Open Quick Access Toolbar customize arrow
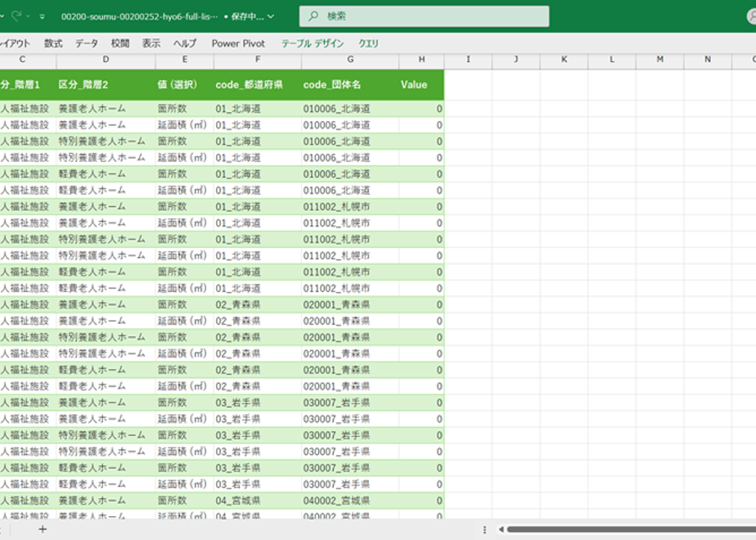 point(43,16)
